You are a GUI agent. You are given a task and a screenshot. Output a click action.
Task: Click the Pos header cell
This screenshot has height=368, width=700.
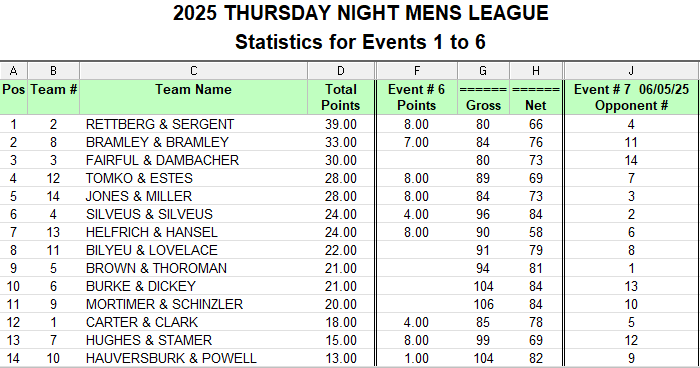coord(13,97)
